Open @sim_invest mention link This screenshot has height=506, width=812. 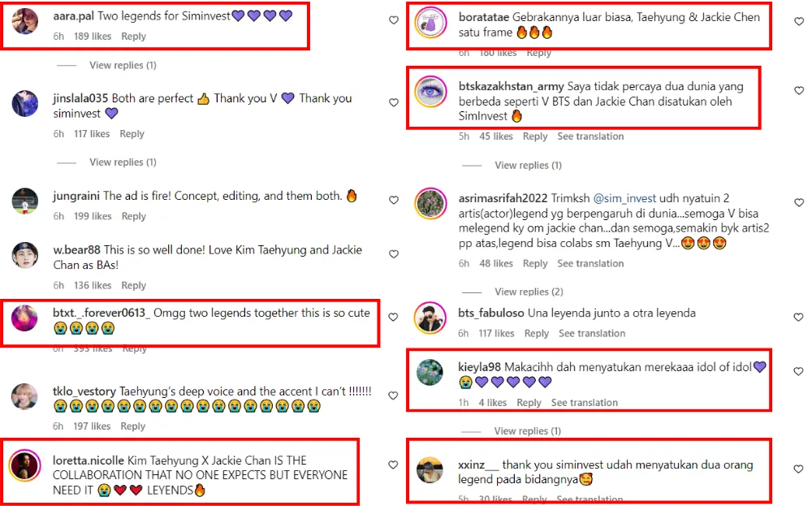(624, 198)
